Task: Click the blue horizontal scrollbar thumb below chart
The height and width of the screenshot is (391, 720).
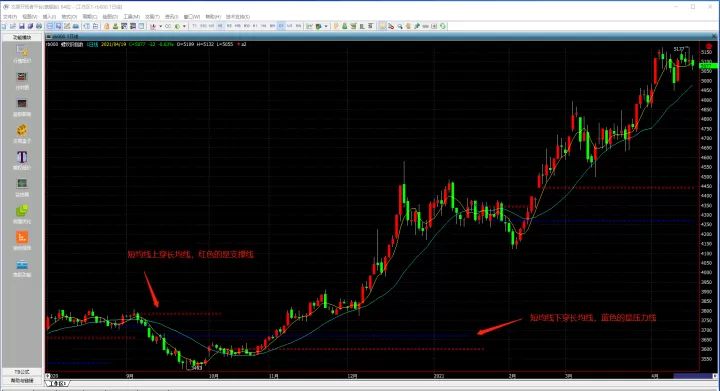Action: (x=692, y=376)
